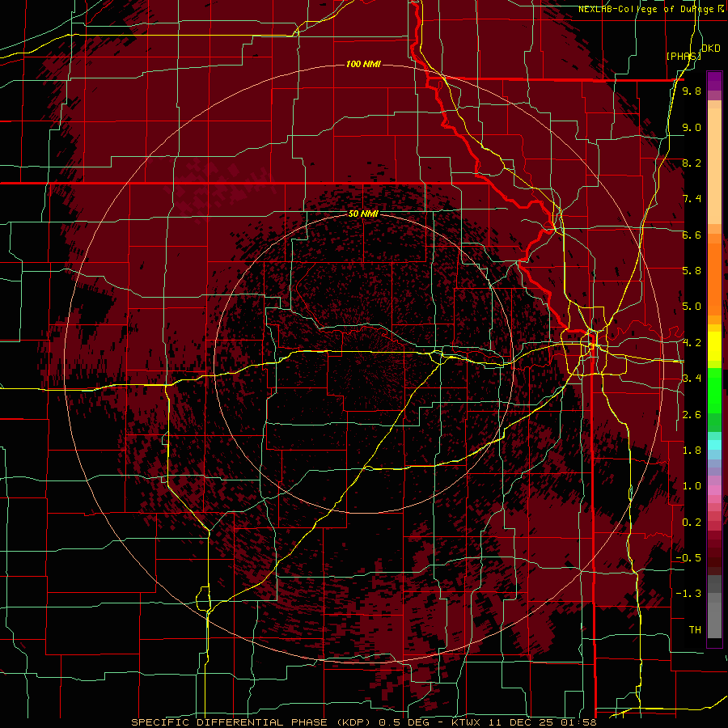Pick the bright green segment of the color bar
The height and width of the screenshot is (728, 728).
[x=714, y=390]
